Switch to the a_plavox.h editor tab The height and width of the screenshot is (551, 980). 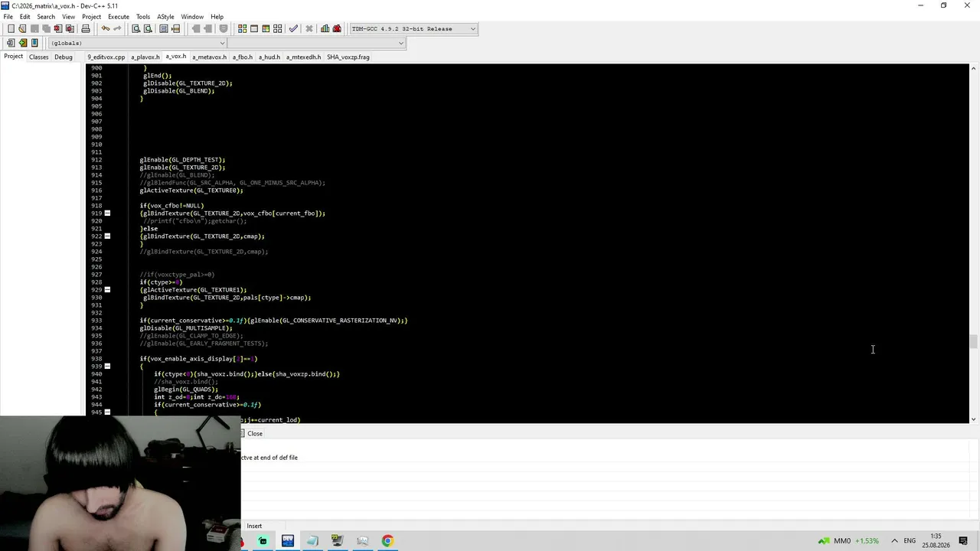145,57
